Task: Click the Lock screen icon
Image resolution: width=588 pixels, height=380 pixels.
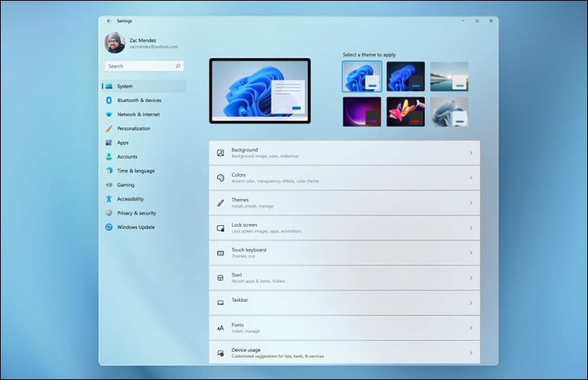Action: coord(220,228)
